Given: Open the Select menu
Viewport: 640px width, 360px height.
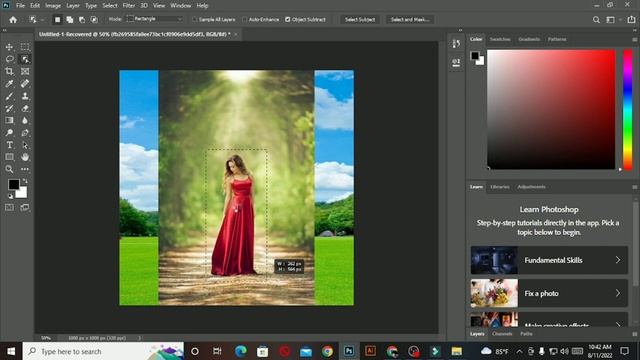Looking at the screenshot, I should pyautogui.click(x=110, y=6).
